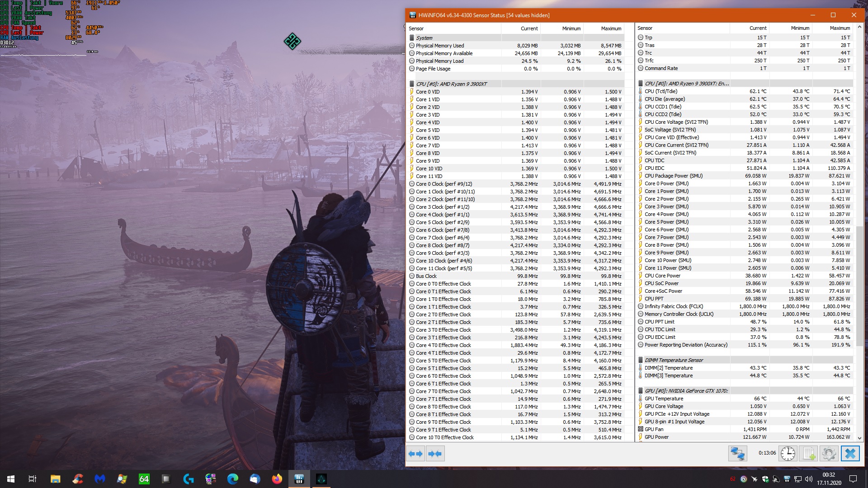Close sensors with the blue X button
Screen dimensions: 868x488
pos(850,454)
